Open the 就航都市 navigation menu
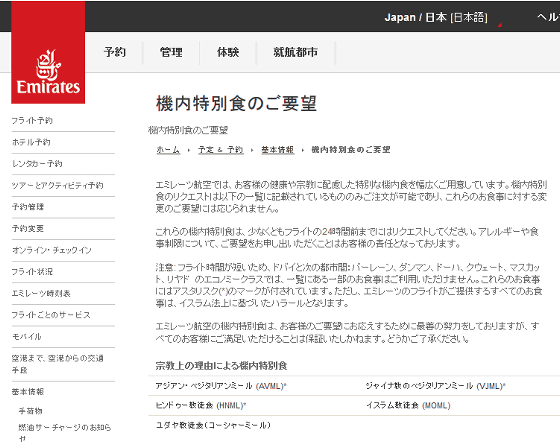The width and height of the screenshot is (560, 442). coord(295,52)
